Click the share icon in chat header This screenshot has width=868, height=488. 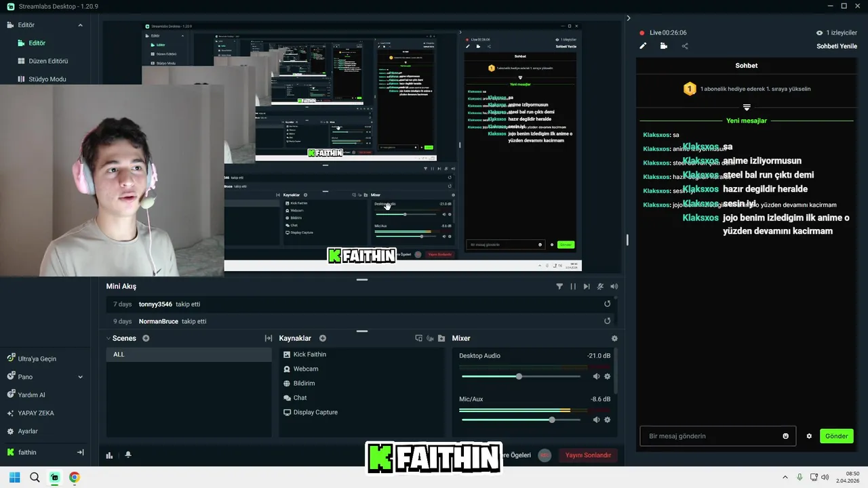[685, 46]
